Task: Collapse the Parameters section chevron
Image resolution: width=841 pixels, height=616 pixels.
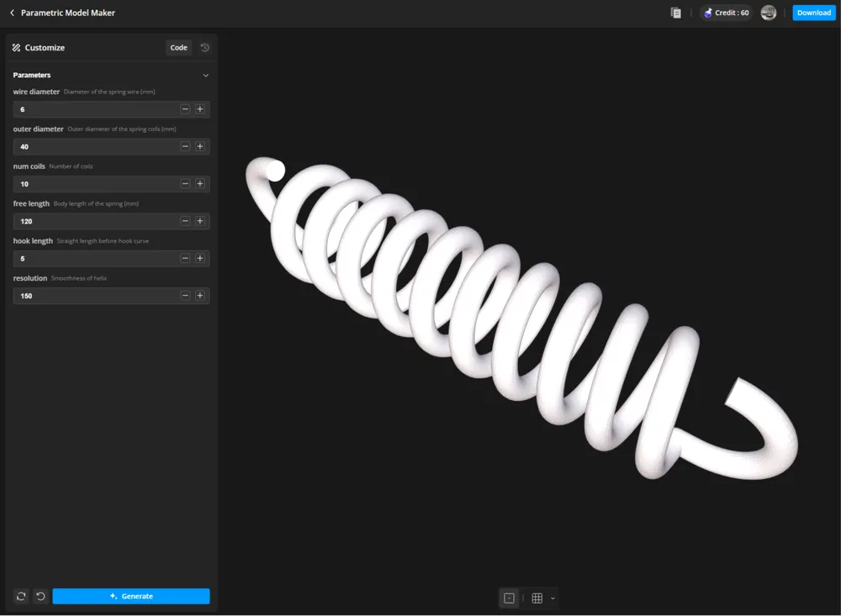Action: point(205,76)
